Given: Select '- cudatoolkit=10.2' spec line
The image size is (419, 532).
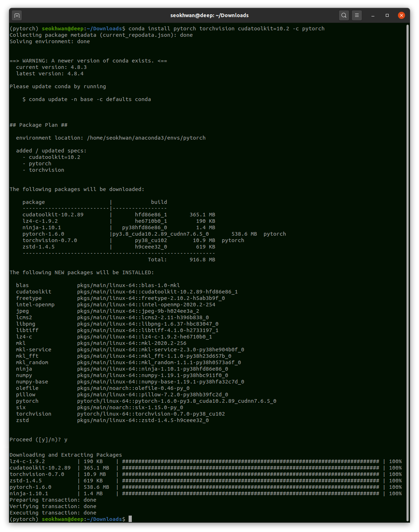Looking at the screenshot, I should click(x=51, y=157).
